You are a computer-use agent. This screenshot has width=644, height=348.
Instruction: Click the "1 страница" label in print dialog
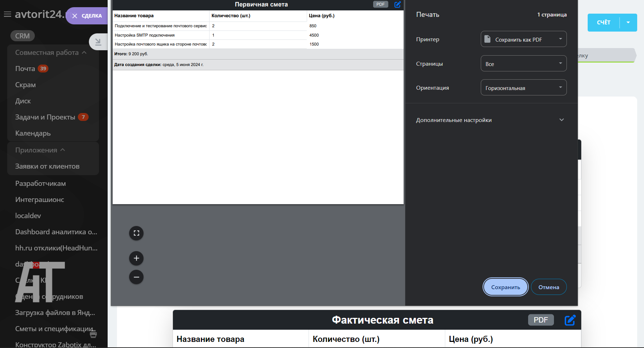click(552, 15)
